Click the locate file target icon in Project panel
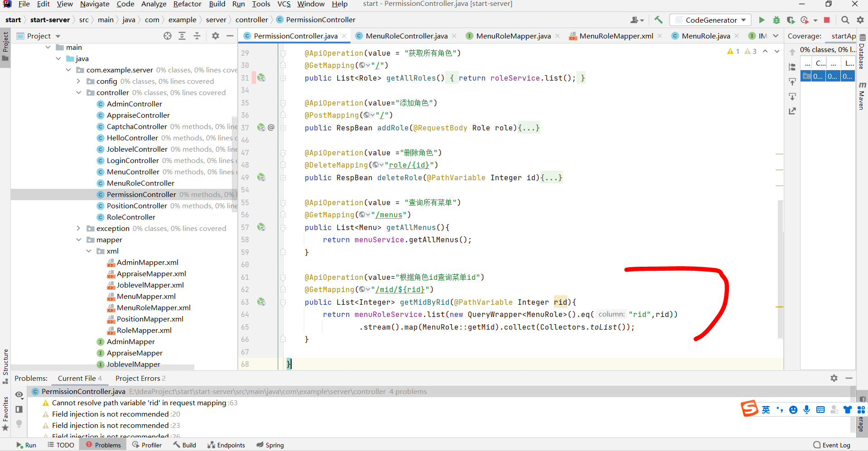This screenshot has width=868, height=451. 168,36
